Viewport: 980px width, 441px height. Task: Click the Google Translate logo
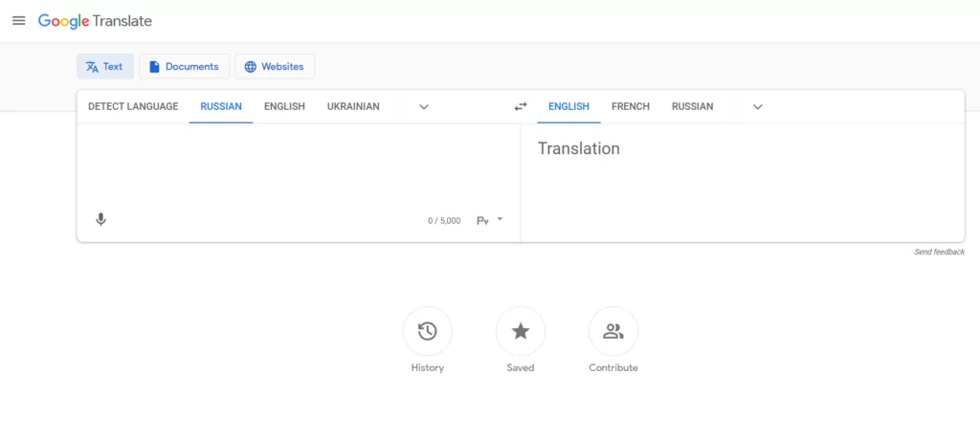95,21
